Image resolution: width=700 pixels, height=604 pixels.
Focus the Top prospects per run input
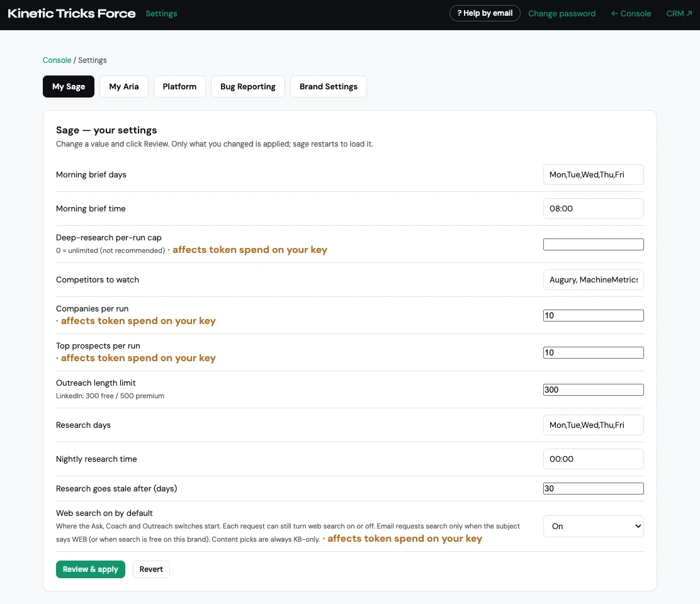pos(594,352)
